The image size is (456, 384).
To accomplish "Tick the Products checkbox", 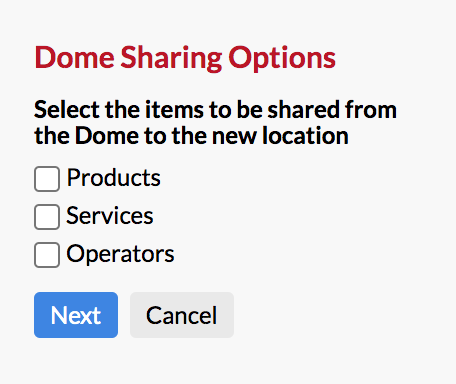I will coord(47,179).
